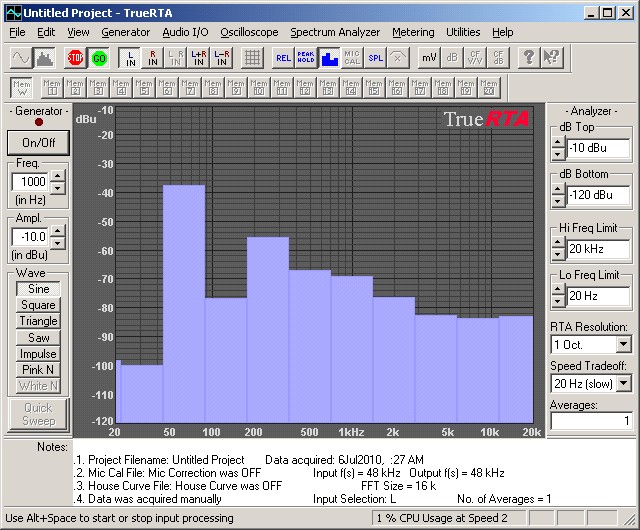Enable PEAK HOLD in toolbar
This screenshot has height=530, width=640.
point(306,57)
